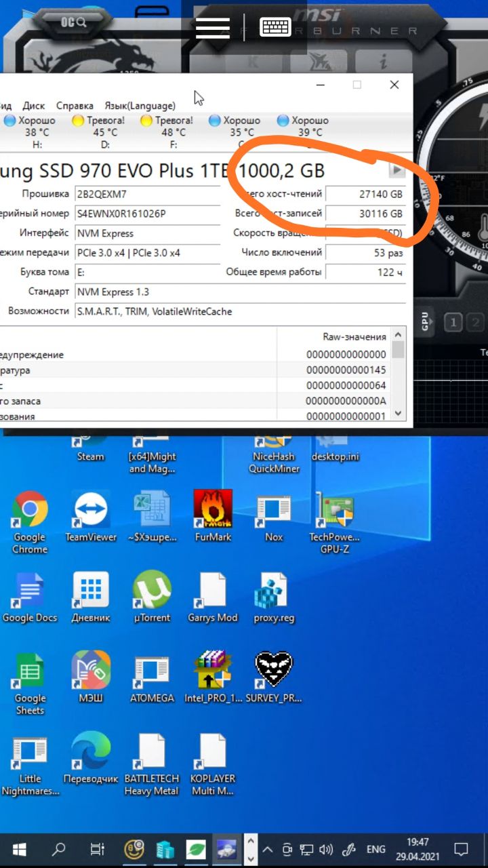Click transfer mode PCIe 3.0 x4 field
Image resolution: width=488 pixels, height=868 pixels.
tap(148, 253)
